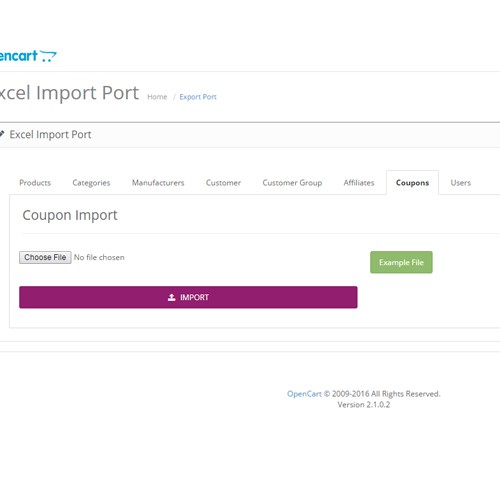
Task: Click the OpenCart shopping cart logo
Action: click(x=28, y=56)
